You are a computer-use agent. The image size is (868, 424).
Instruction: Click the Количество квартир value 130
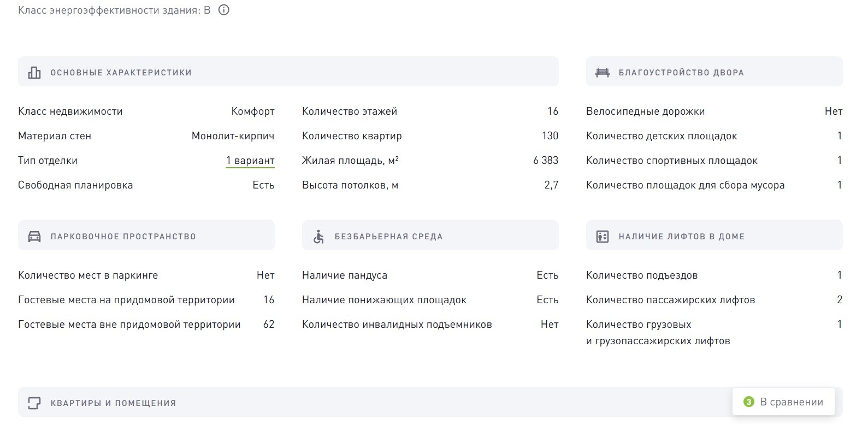(550, 136)
